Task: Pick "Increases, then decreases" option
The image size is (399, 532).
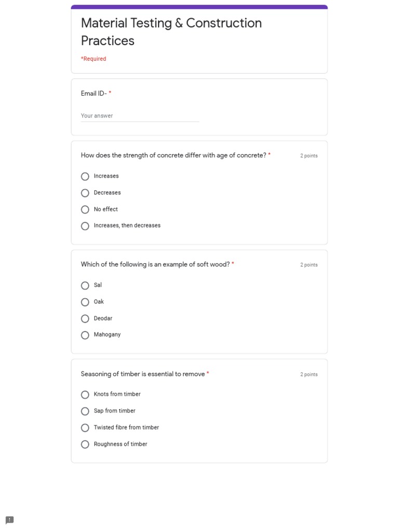Action: 85,226
